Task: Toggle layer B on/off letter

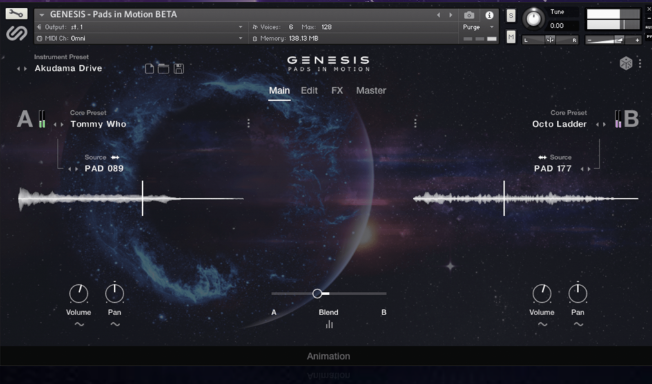Action: point(631,119)
